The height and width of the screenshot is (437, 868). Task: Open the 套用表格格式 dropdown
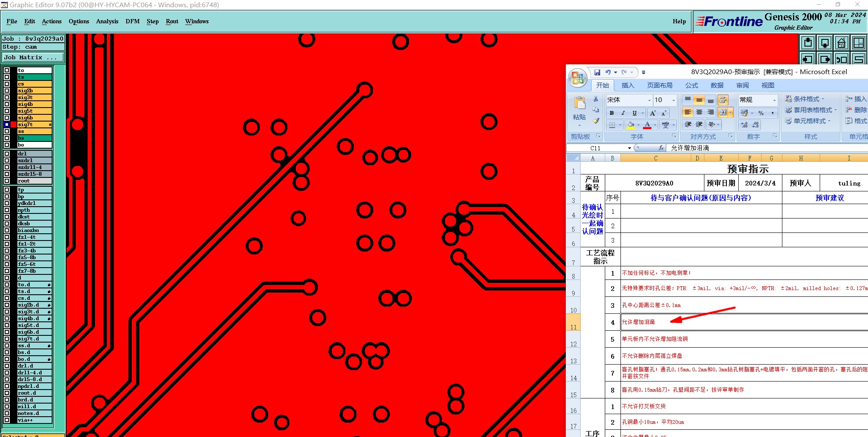click(x=811, y=110)
